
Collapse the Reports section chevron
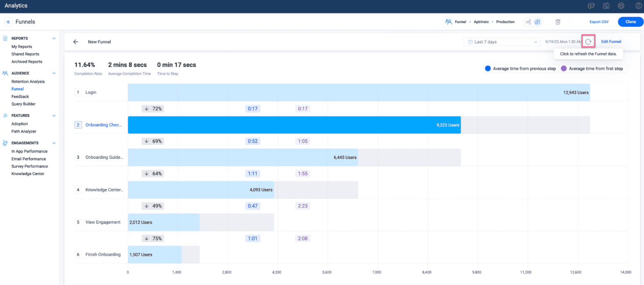pos(54,39)
